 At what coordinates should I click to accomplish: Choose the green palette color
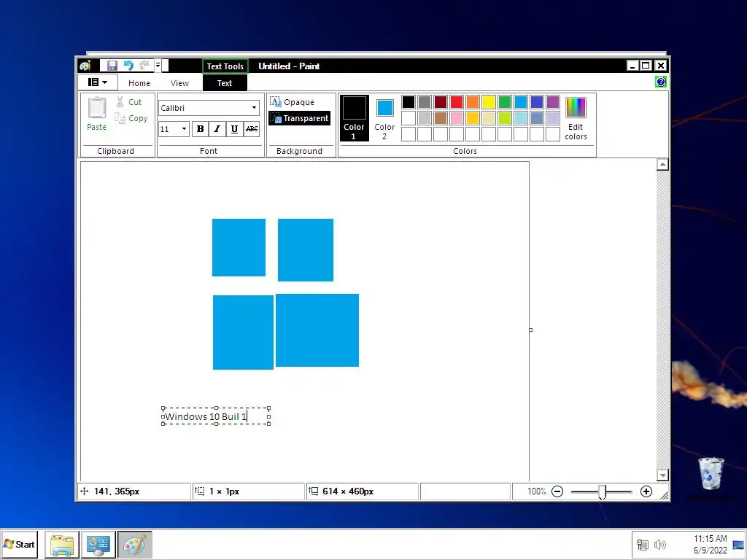[x=505, y=102]
